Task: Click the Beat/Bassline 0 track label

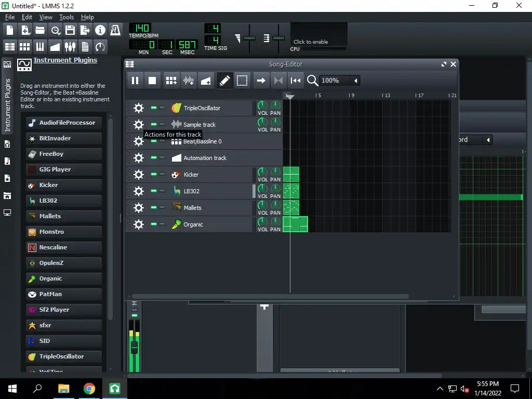Action: click(x=203, y=141)
